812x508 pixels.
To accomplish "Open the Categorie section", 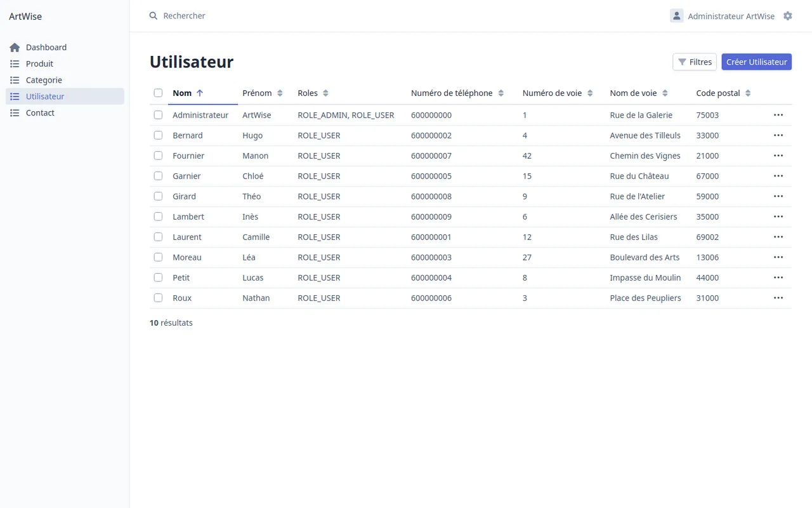I will [x=65, y=81].
